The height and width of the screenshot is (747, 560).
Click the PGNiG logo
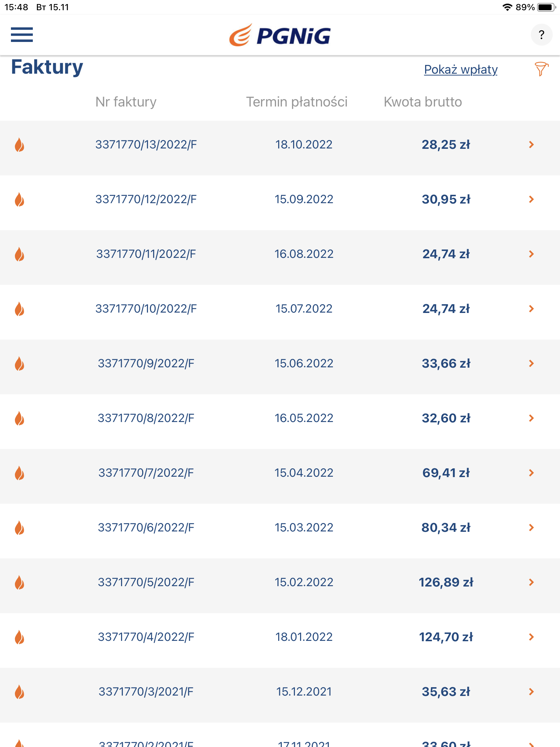pyautogui.click(x=280, y=35)
